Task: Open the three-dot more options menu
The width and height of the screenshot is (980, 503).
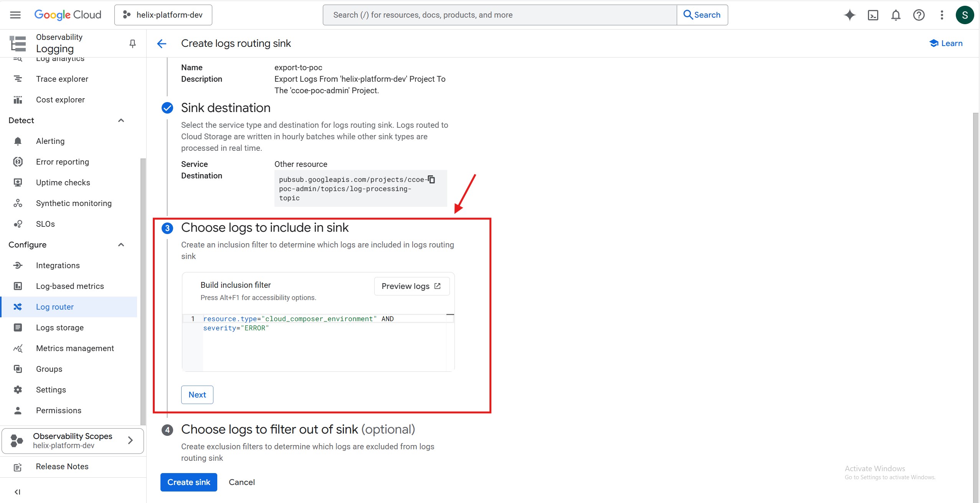Action: 942,15
